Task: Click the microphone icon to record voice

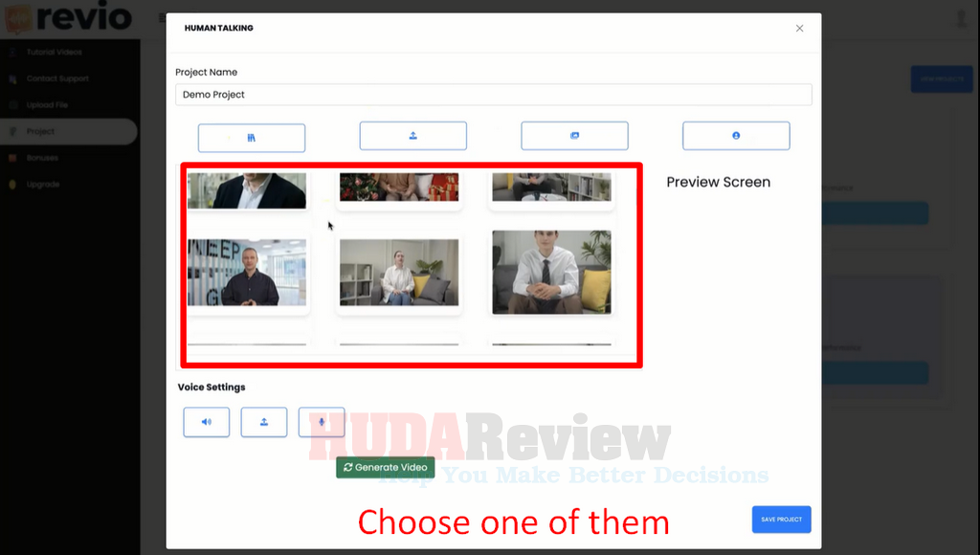Action: tap(321, 422)
